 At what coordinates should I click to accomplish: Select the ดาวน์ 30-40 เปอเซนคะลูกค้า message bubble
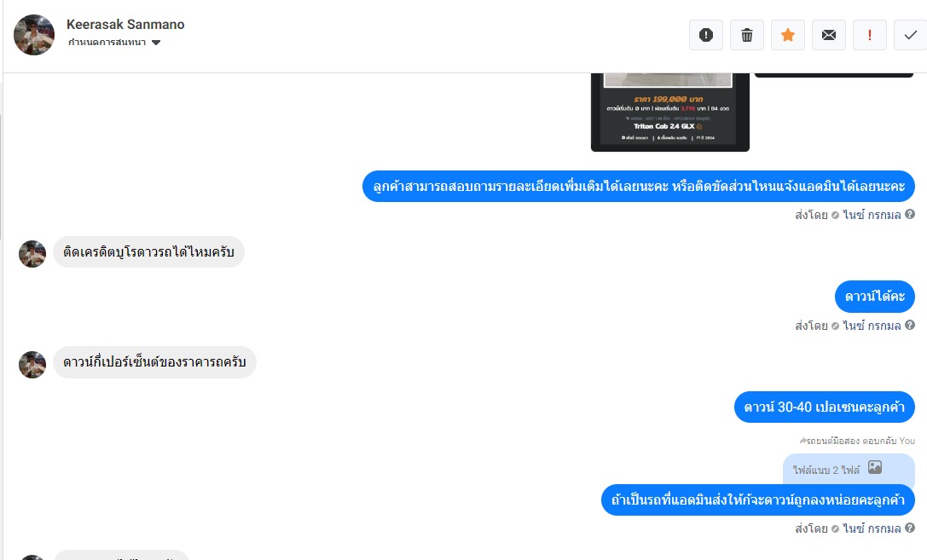(824, 407)
